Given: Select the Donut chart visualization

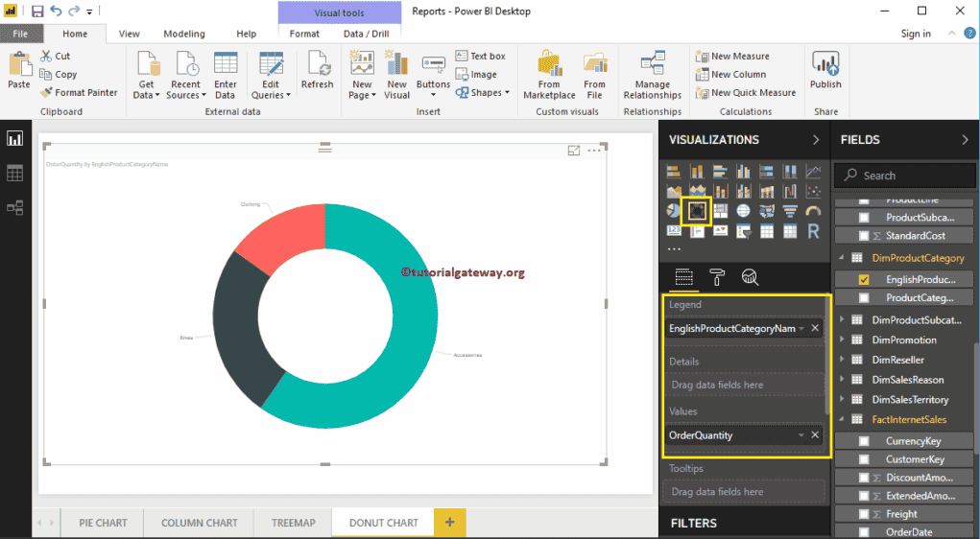Looking at the screenshot, I should (697, 211).
